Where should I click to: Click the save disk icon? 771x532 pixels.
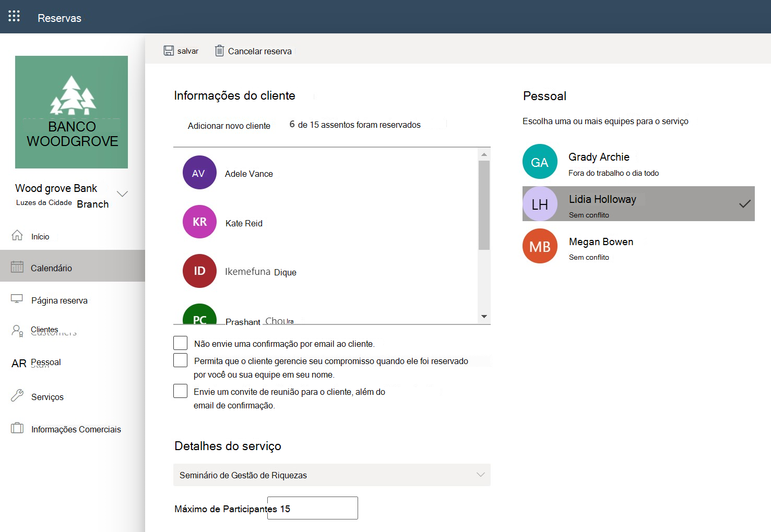[169, 51]
